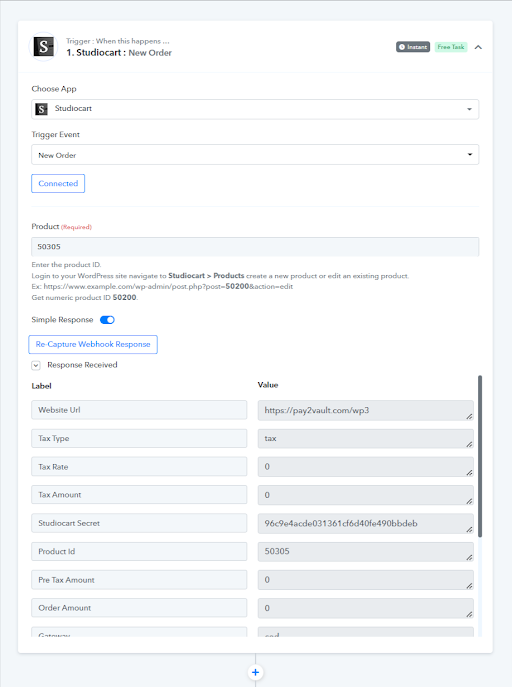
Task: Click the Tax Rate value field
Action: [x=366, y=467]
